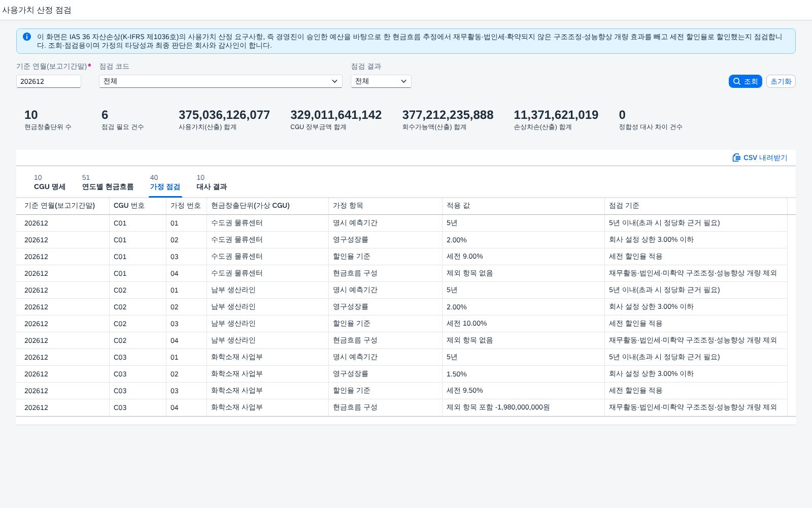Viewport: 812px width, 508px height.
Task: Expand the 점검 결과 dropdown
Action: [381, 81]
